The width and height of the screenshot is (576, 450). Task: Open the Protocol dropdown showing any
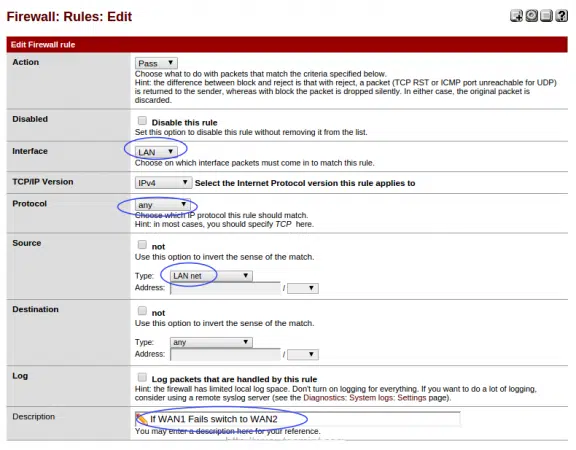click(162, 205)
